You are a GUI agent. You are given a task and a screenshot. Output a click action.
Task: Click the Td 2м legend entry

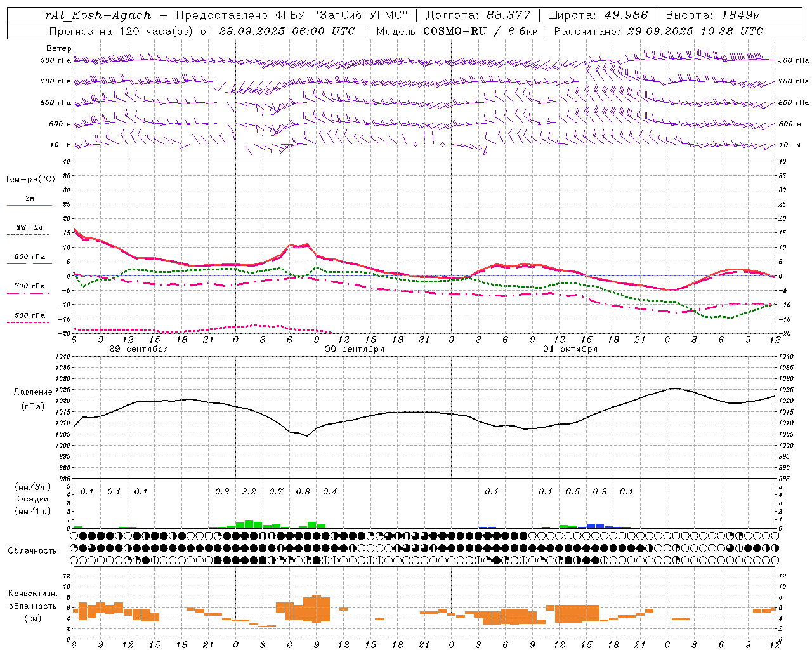coord(30,227)
